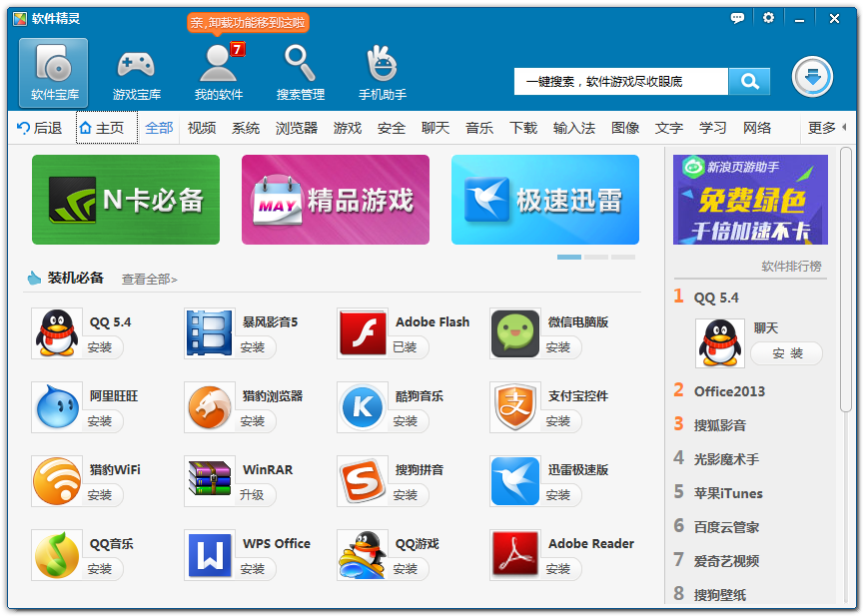Open 爱奇艺视频 in ranking list
Image resolution: width=864 pixels, height=616 pixels.
726,561
